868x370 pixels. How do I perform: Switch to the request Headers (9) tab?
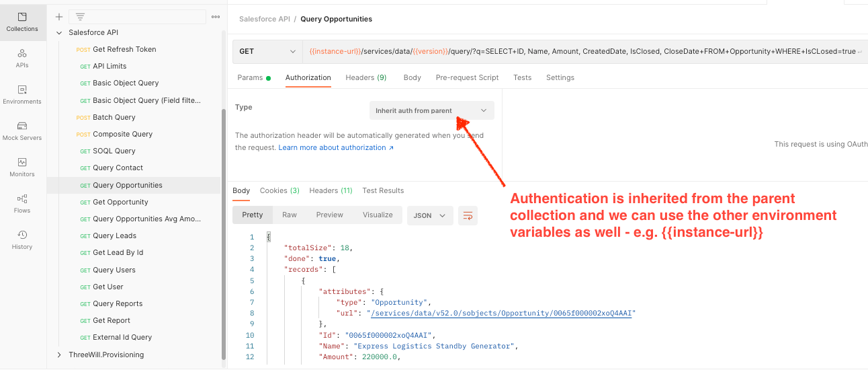[x=366, y=77]
